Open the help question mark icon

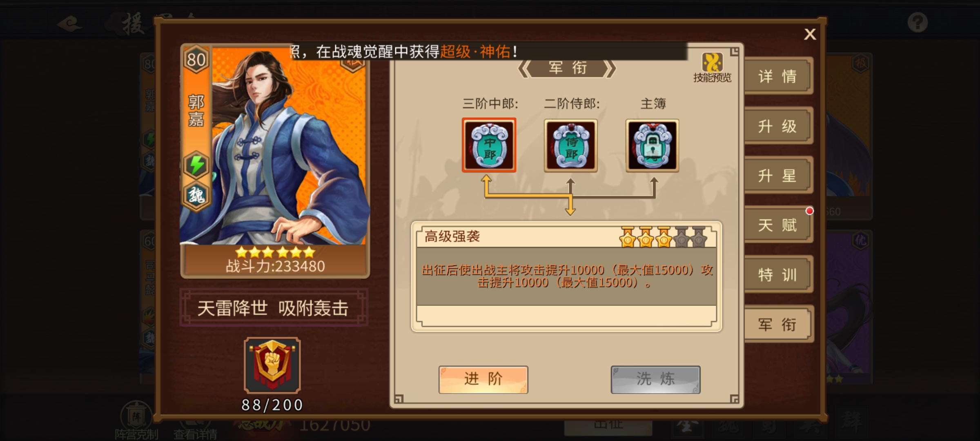(918, 22)
